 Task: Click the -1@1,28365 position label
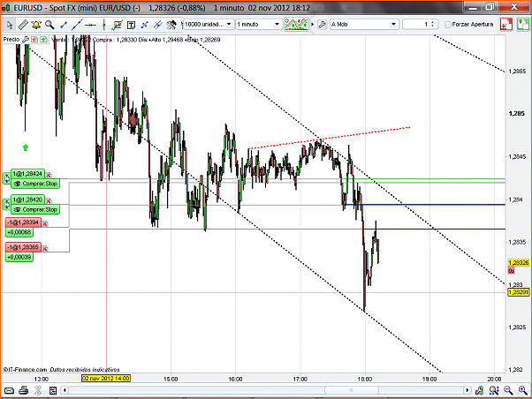[23, 247]
